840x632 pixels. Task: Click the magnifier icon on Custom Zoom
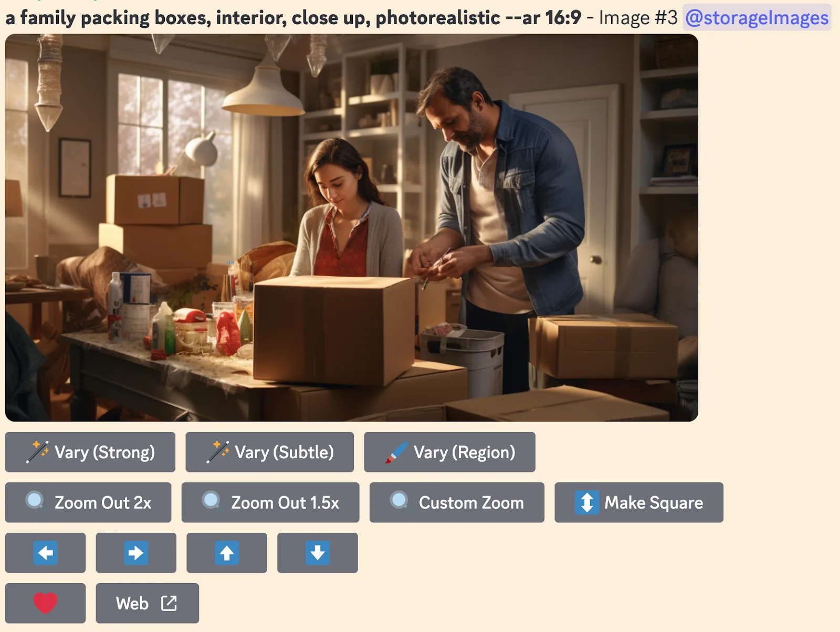(399, 500)
